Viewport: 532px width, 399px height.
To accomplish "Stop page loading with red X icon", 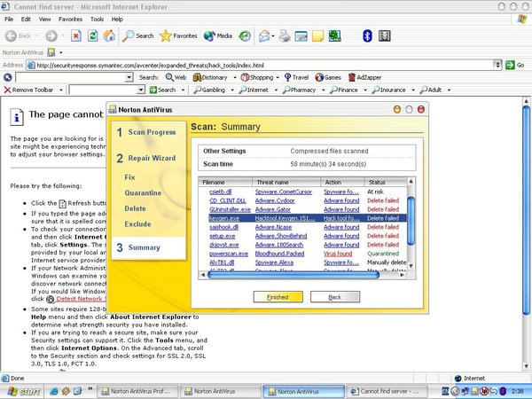I will coord(76,35).
